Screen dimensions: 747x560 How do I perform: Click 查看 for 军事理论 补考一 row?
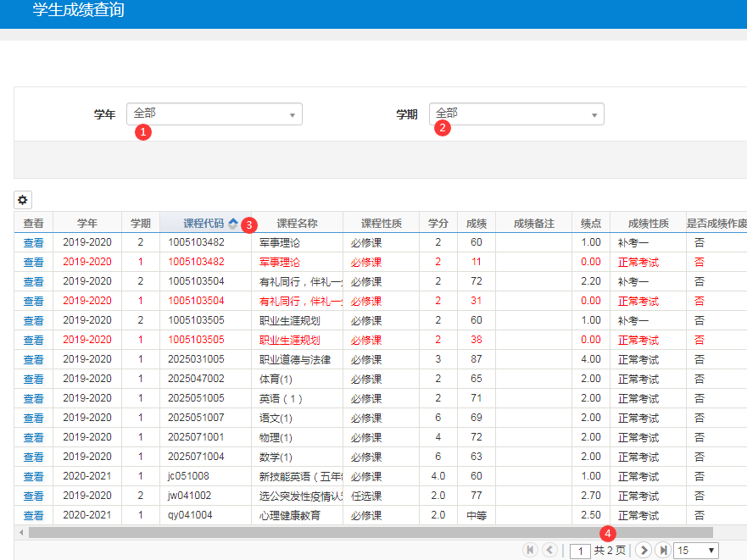[33, 243]
